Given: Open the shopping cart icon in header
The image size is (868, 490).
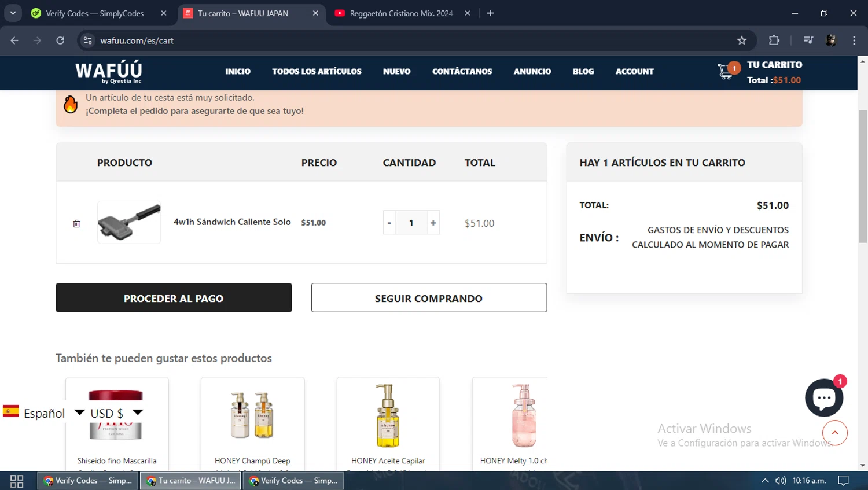Looking at the screenshot, I should pos(725,72).
